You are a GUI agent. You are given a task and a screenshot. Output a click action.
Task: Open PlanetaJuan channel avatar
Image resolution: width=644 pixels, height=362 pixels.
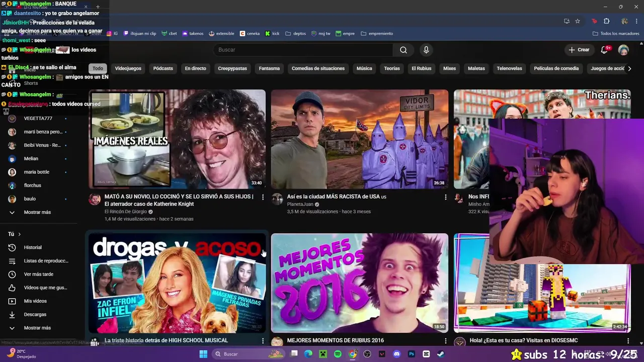(277, 199)
